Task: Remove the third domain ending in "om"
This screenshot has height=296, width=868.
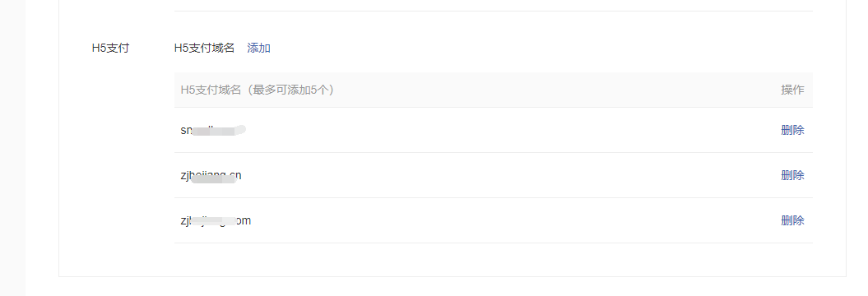Action: tap(792, 220)
